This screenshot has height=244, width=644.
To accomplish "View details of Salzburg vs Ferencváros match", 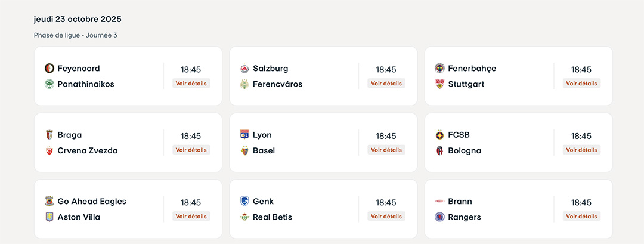I will 386,84.
